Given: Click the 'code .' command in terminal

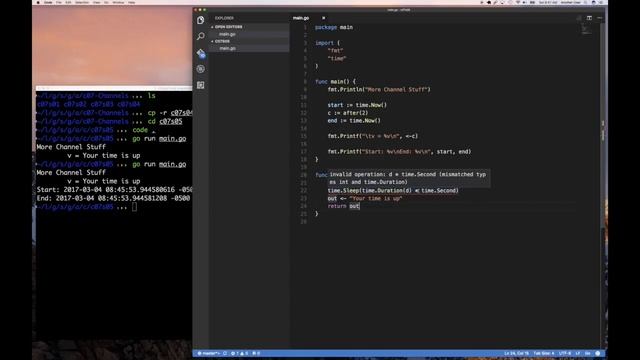Looking at the screenshot, I should click(x=144, y=130).
